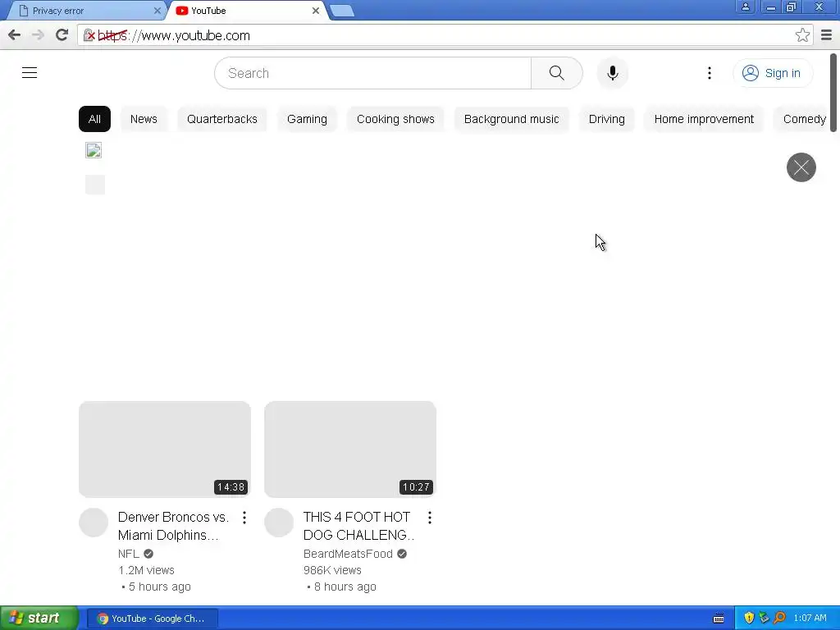Bookmark page with star icon

point(802,35)
